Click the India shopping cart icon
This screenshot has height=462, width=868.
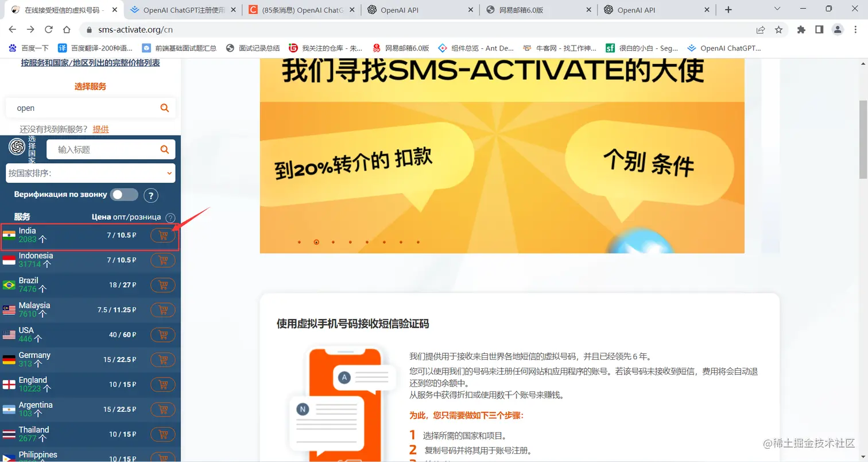163,236
